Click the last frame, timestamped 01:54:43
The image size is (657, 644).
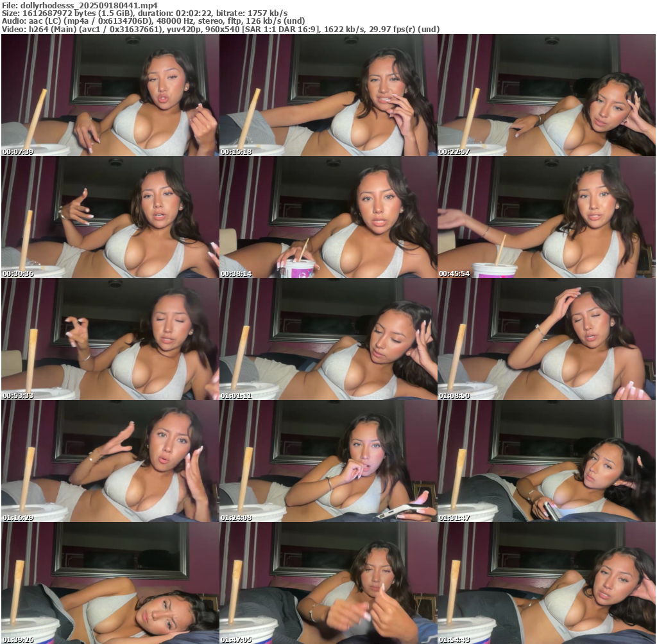coord(547,583)
